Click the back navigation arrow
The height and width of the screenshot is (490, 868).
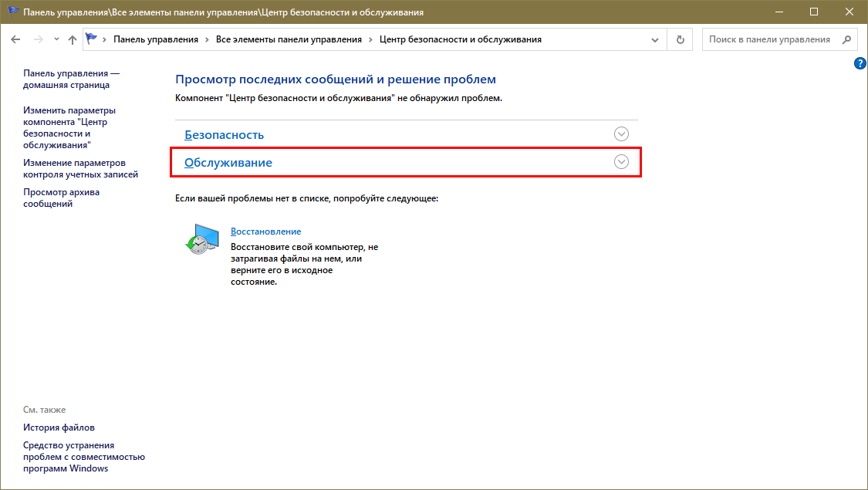point(15,39)
